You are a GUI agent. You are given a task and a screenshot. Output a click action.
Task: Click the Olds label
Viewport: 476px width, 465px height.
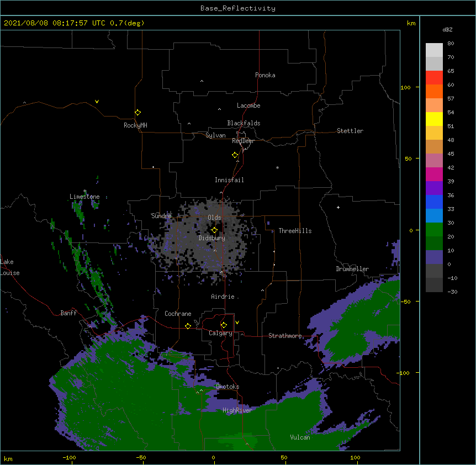214,218
